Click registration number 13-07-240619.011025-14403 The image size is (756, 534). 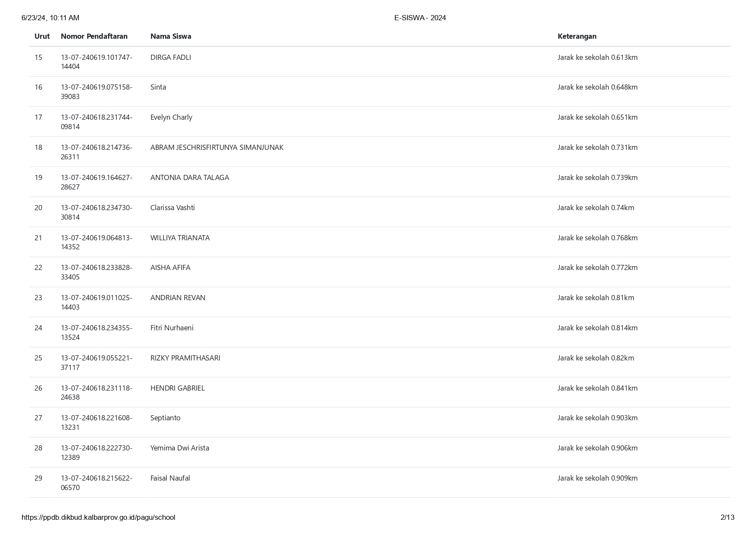pos(97,302)
